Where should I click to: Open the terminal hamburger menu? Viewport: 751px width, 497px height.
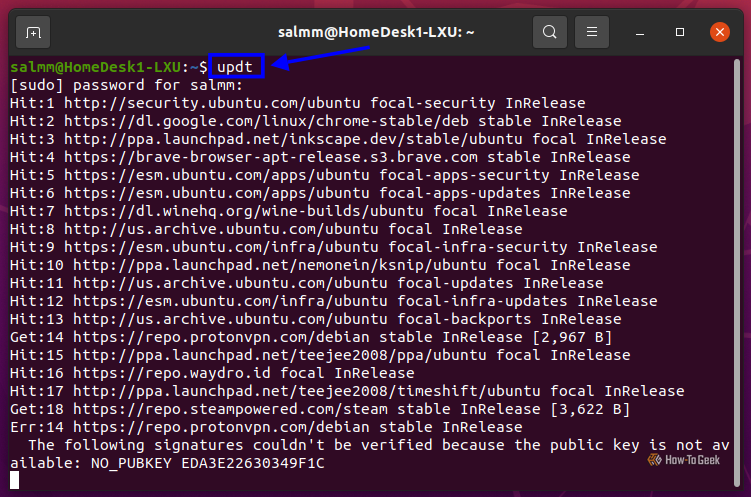592,32
